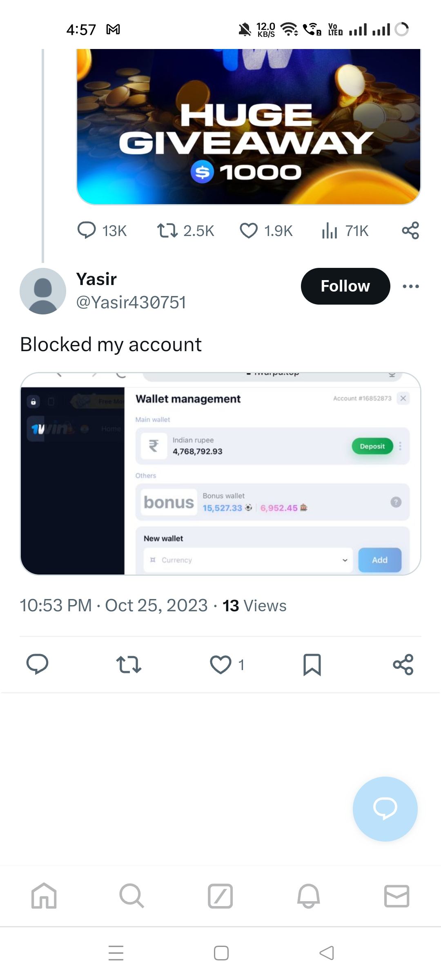Open more options menu for Yasir's tweet
The width and height of the screenshot is (441, 980).
pyautogui.click(x=410, y=286)
